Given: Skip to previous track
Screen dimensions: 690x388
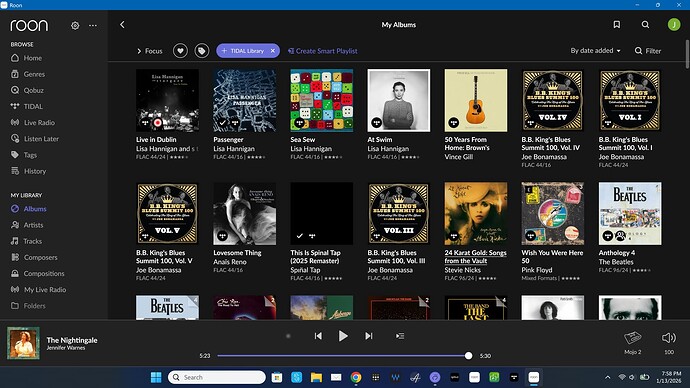Looking at the screenshot, I should point(318,336).
